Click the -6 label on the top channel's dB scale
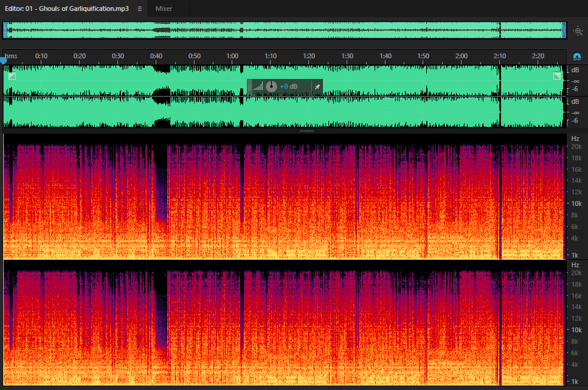Image resolution: width=588 pixels, height=390 pixels. (x=575, y=89)
